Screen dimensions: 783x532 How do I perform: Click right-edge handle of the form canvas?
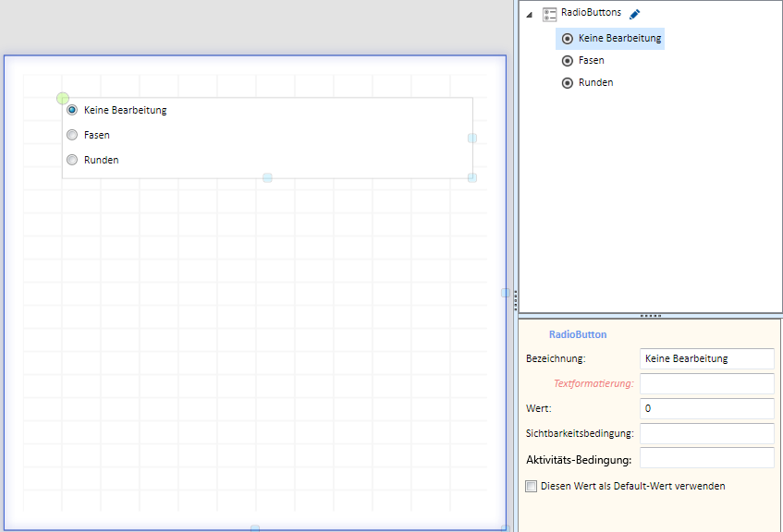pos(506,293)
